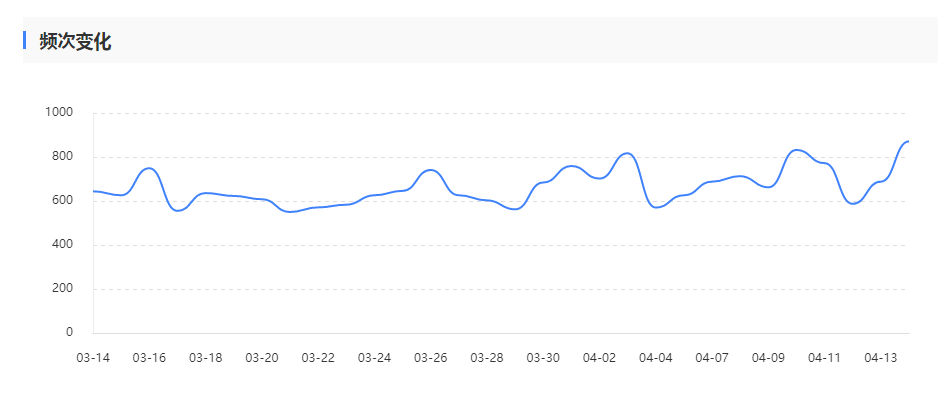Click the line peak above 03-16

point(149,168)
